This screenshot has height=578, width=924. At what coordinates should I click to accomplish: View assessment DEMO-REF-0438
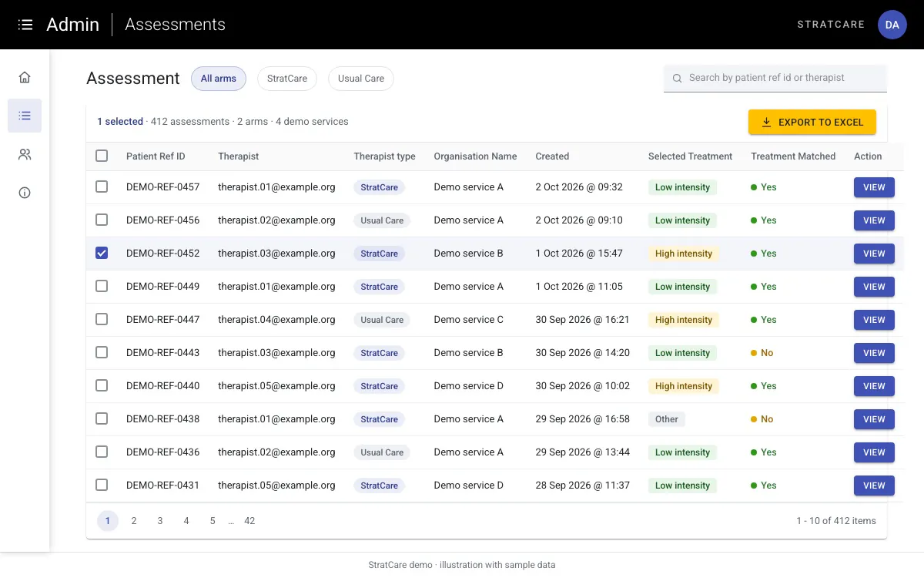pos(874,419)
